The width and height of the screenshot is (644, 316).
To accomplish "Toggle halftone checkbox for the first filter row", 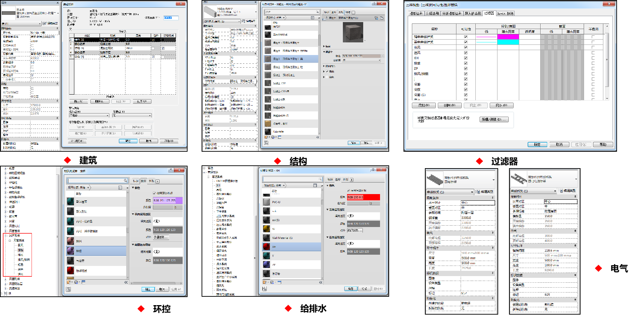I will (593, 37).
